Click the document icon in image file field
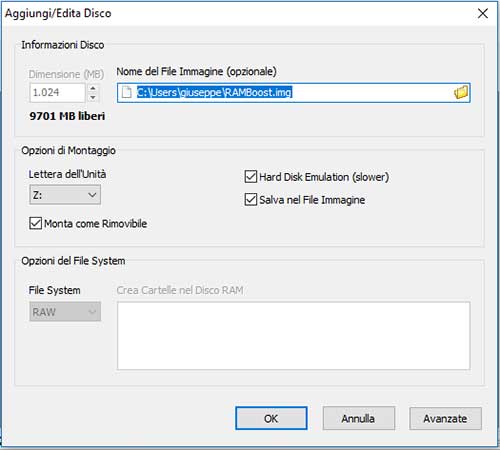 [x=126, y=92]
